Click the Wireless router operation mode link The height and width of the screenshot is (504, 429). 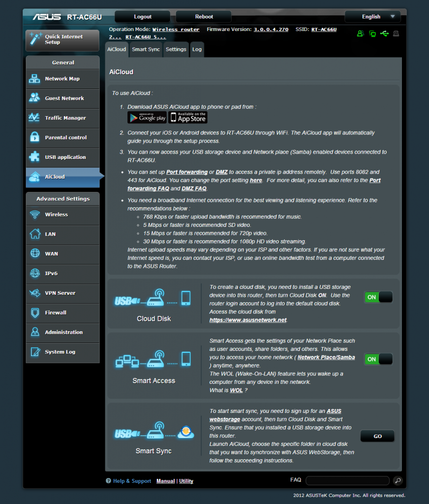pos(176,30)
